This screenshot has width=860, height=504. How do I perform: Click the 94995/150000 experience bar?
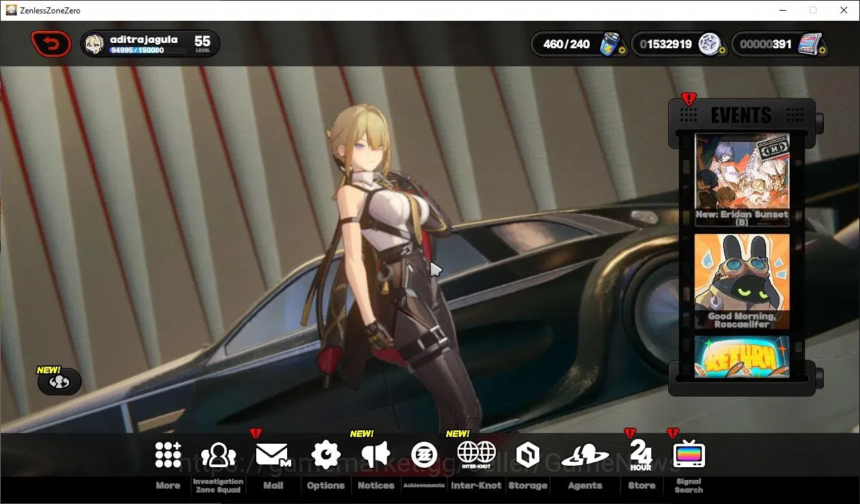pyautogui.click(x=148, y=50)
